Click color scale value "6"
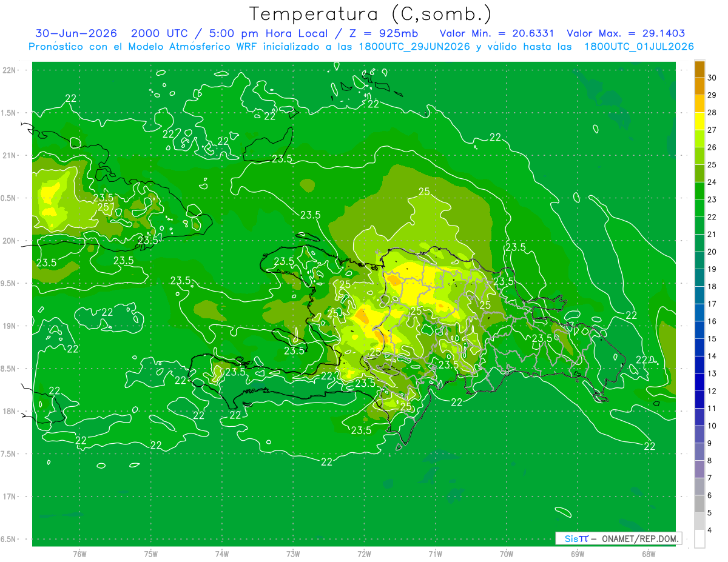Viewport: 728px width, 562px height. tap(710, 495)
